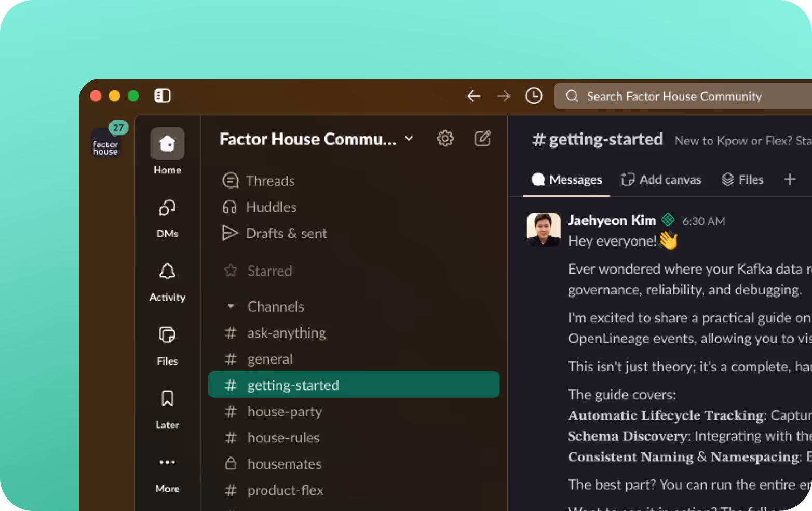The height and width of the screenshot is (511, 812).
Task: Switch to the Files tab
Action: [x=742, y=180]
